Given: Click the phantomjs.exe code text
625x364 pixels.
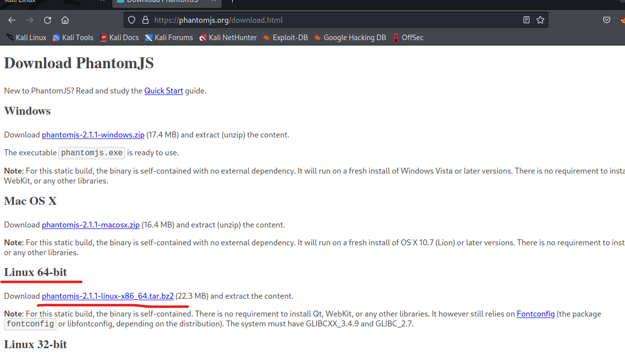Looking at the screenshot, I should 92,153.
